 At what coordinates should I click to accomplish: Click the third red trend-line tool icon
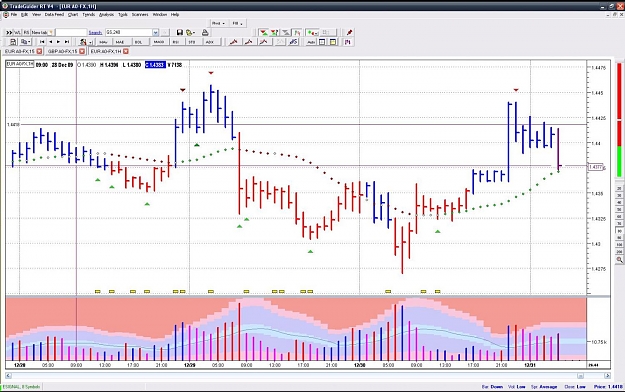pyautogui.click(x=263, y=42)
